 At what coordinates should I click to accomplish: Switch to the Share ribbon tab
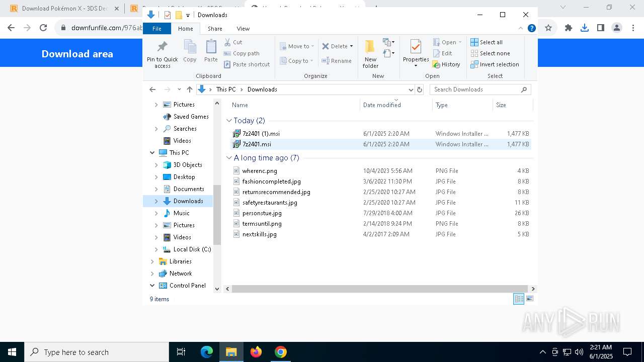pyautogui.click(x=215, y=29)
